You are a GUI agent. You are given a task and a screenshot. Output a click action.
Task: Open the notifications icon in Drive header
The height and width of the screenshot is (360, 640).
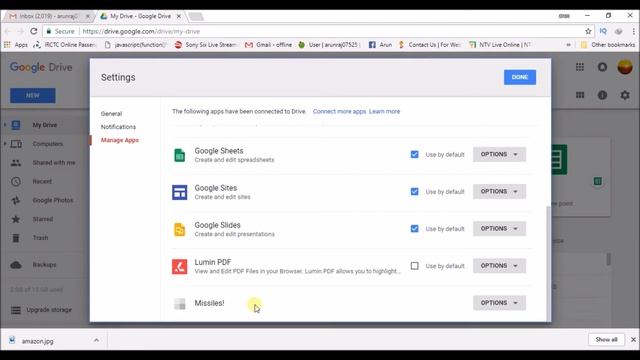(602, 67)
